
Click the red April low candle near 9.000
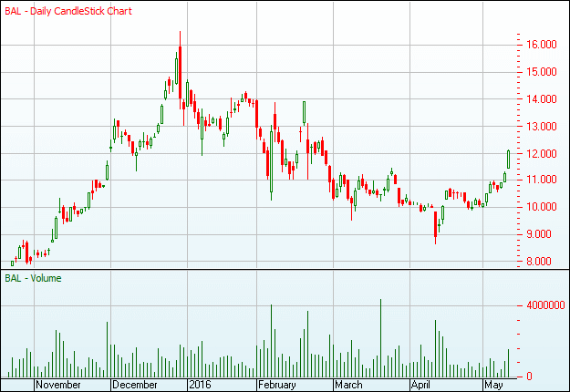[x=436, y=228]
